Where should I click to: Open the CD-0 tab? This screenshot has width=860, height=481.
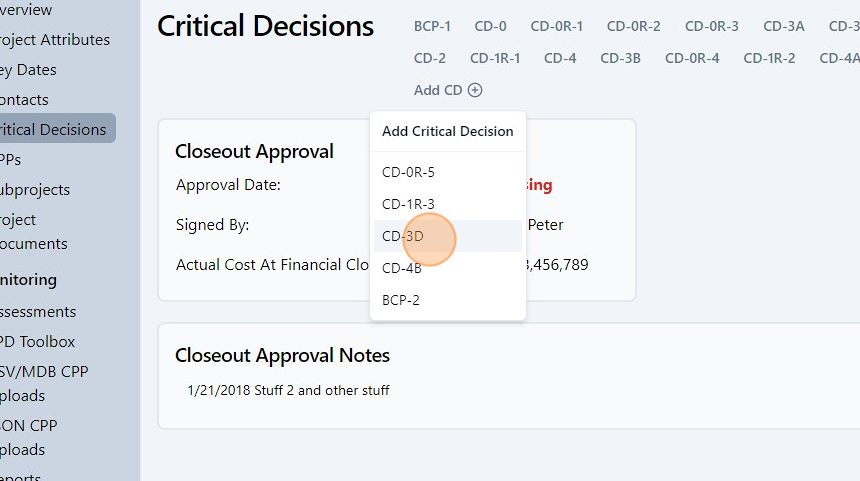[490, 26]
